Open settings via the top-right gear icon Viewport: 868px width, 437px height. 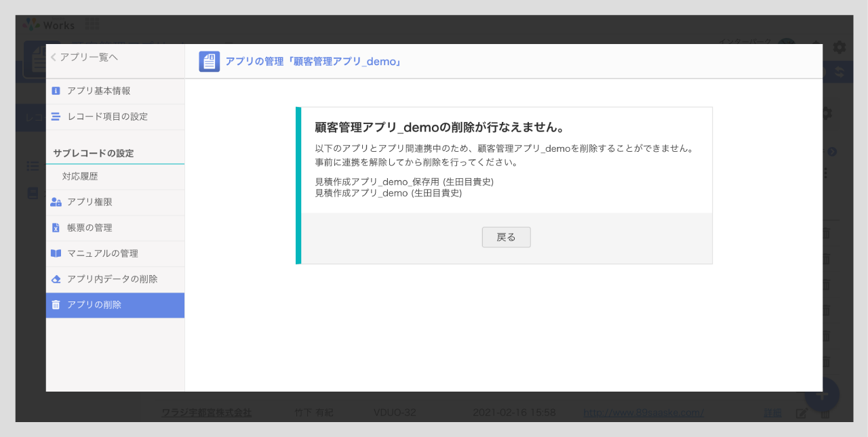pyautogui.click(x=839, y=47)
